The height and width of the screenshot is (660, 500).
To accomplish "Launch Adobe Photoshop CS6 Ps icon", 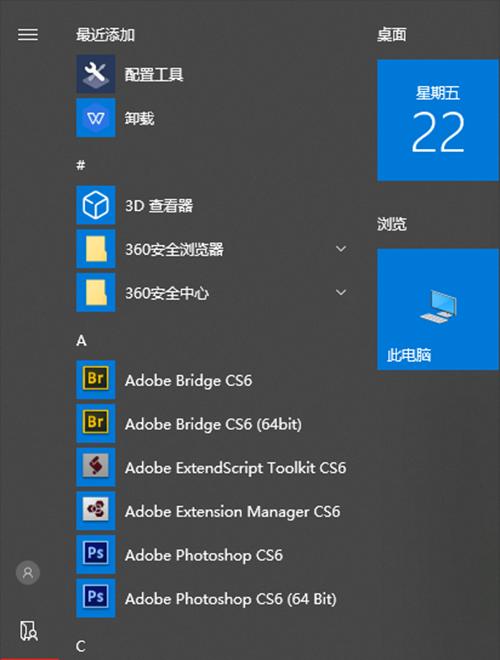I will pyautogui.click(x=96, y=554).
